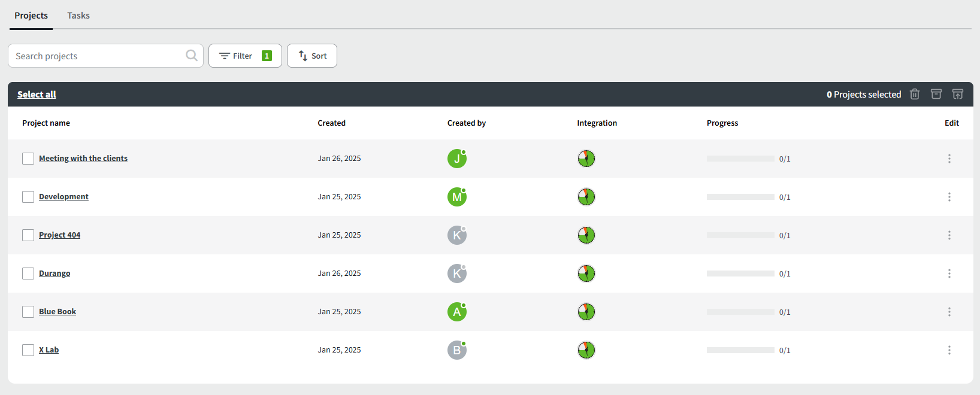Open three-dot edit menu for Development
980x395 pixels.
(x=949, y=197)
